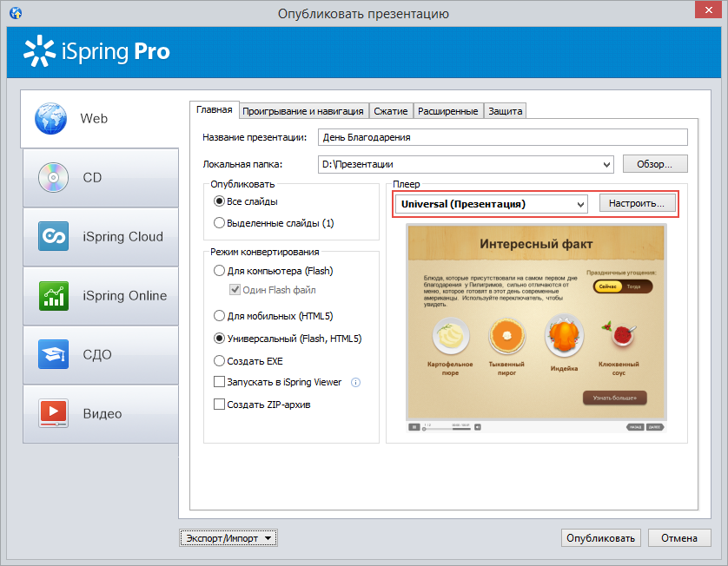Choose Для мобильных (HTML5) mode

(x=219, y=316)
